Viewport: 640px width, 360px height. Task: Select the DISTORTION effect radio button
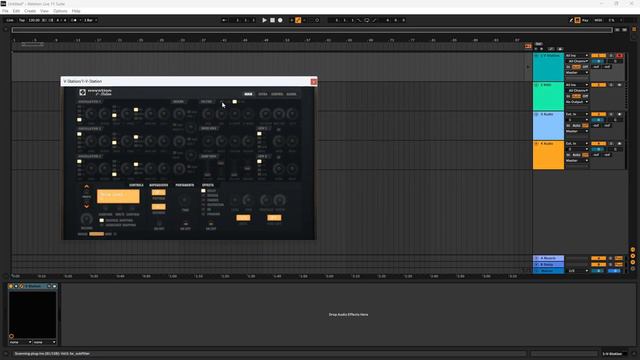(x=203, y=204)
